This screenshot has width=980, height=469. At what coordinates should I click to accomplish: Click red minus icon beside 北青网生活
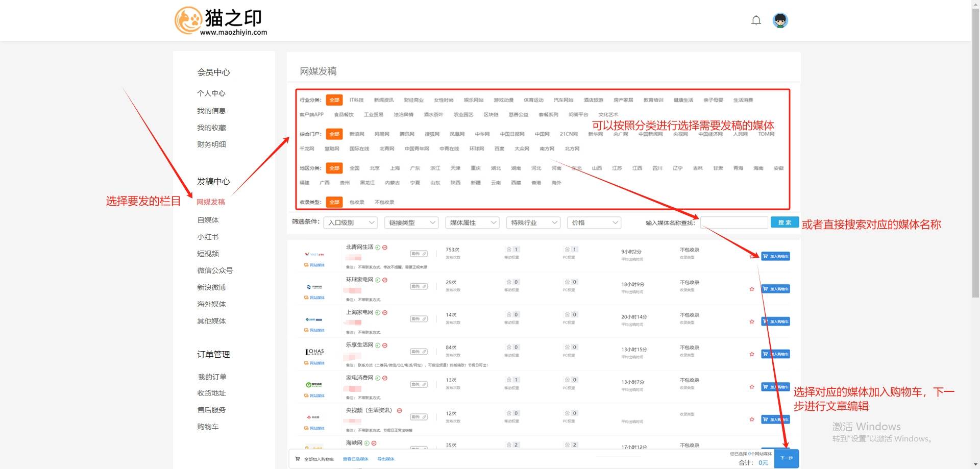(385, 248)
